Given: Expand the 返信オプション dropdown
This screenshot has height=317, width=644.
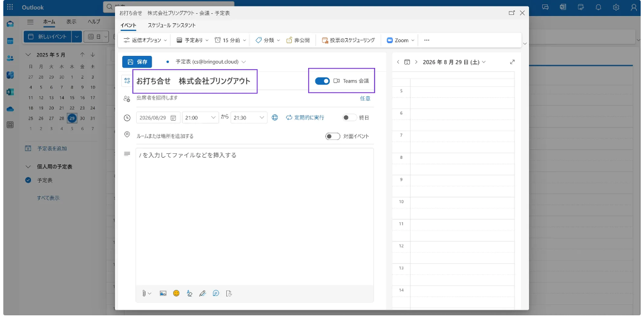Looking at the screenshot, I should coord(146,40).
